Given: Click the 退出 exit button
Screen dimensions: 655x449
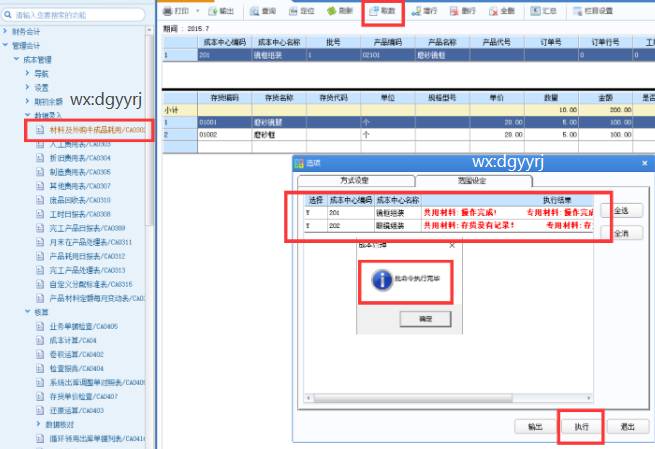Looking at the screenshot, I should pyautogui.click(x=627, y=426).
